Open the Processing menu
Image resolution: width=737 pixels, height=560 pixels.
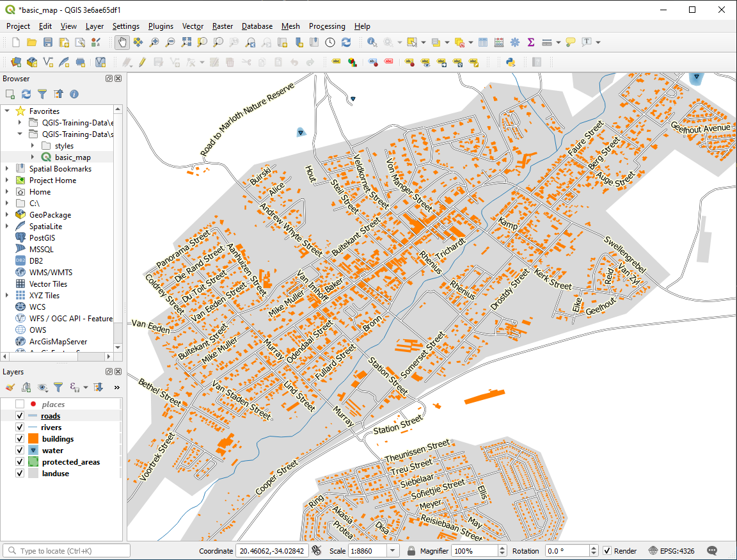pos(327,26)
